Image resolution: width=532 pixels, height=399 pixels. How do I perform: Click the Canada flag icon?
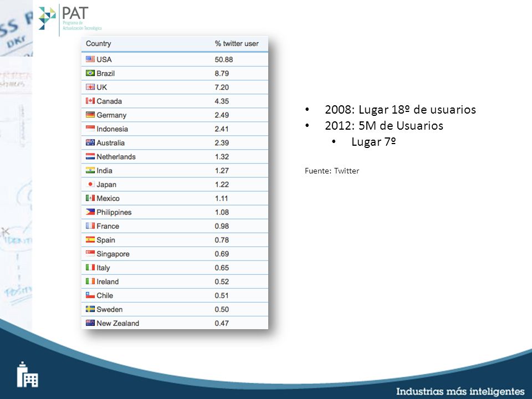90,101
